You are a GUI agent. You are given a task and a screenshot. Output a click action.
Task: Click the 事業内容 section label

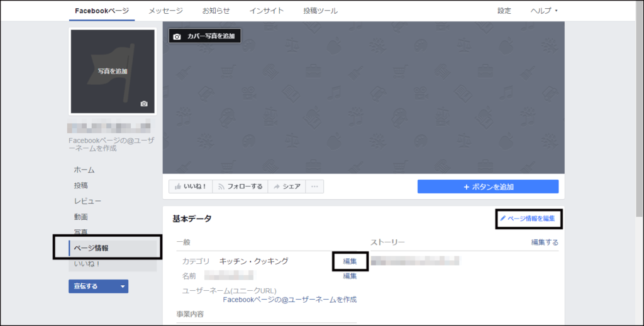(190, 314)
